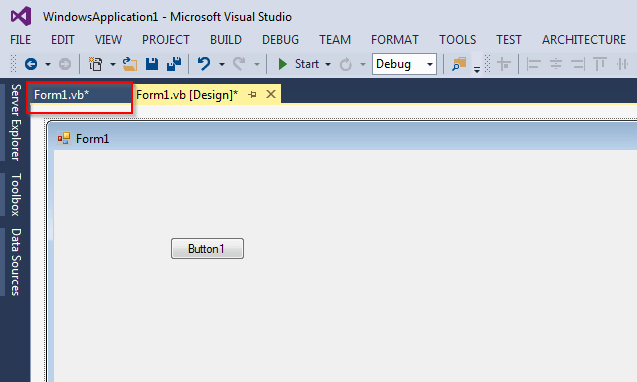Viewport: 637px width, 382px height.
Task: Toggle pin on Form1.vb [Design] tab
Action: coord(252,95)
